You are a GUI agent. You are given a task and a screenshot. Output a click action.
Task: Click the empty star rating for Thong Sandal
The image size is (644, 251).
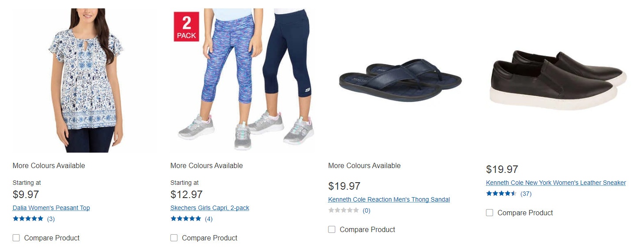click(x=344, y=210)
